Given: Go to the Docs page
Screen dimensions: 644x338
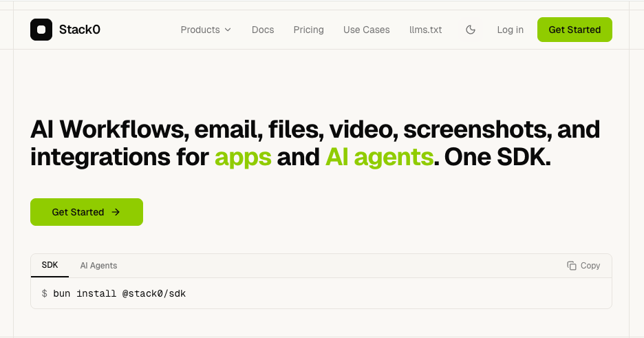Looking at the screenshot, I should (x=263, y=30).
